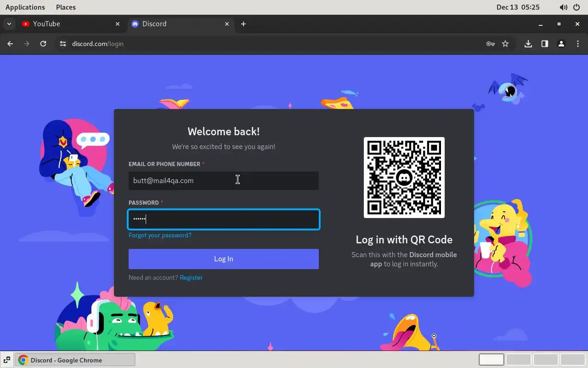Close the YouTube tab
Viewport: 588px width, 368px height.
coord(118,24)
